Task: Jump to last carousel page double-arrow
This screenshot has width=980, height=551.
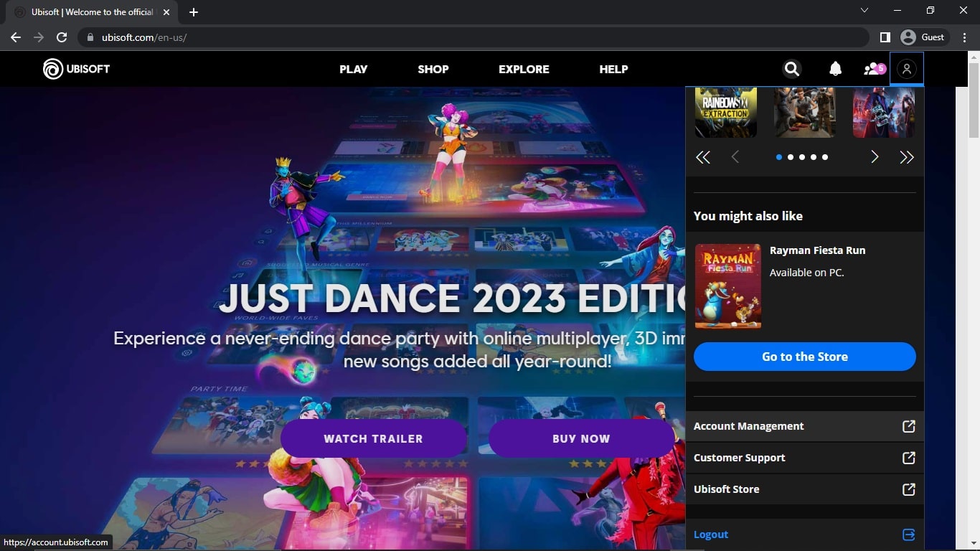Action: [x=907, y=157]
